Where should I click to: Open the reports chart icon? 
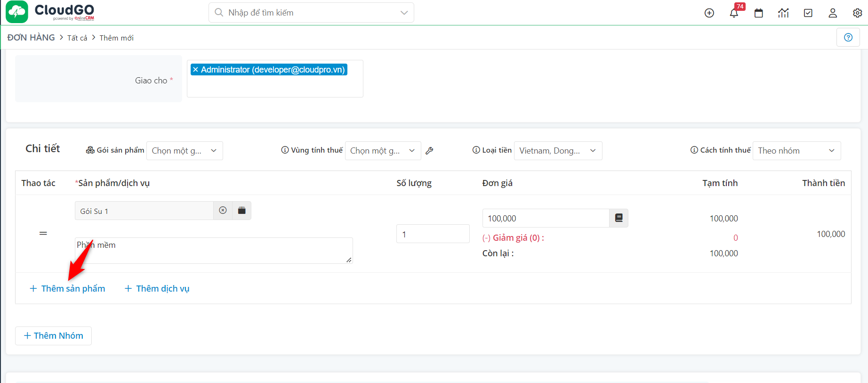tap(783, 13)
